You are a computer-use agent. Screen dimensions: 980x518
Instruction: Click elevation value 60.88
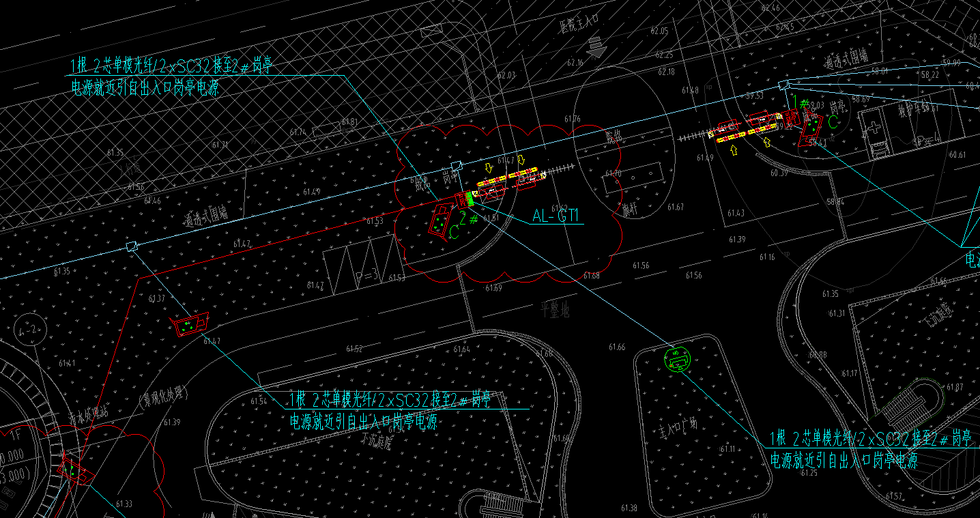point(818,355)
